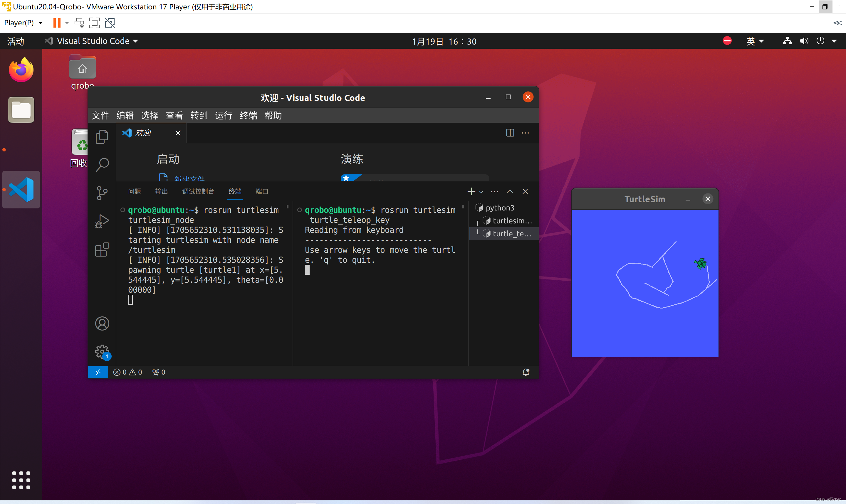Open the 运行 menu
Image resolution: width=846 pixels, height=504 pixels.
[224, 115]
